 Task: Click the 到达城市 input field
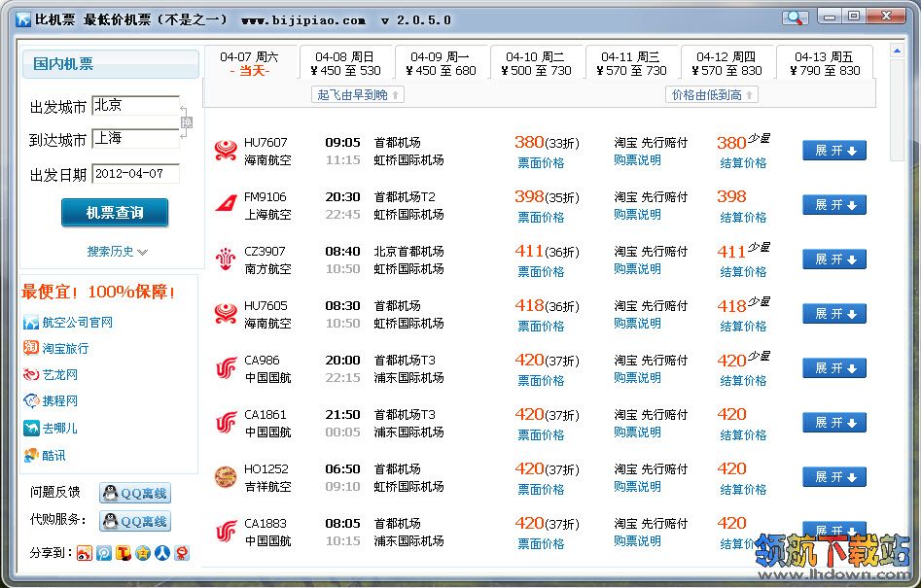[136, 138]
